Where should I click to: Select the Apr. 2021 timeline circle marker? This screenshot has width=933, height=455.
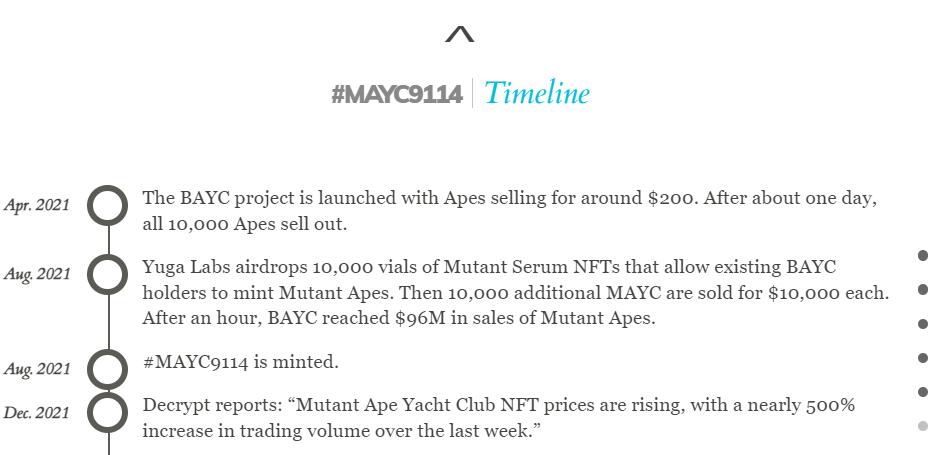(x=108, y=206)
